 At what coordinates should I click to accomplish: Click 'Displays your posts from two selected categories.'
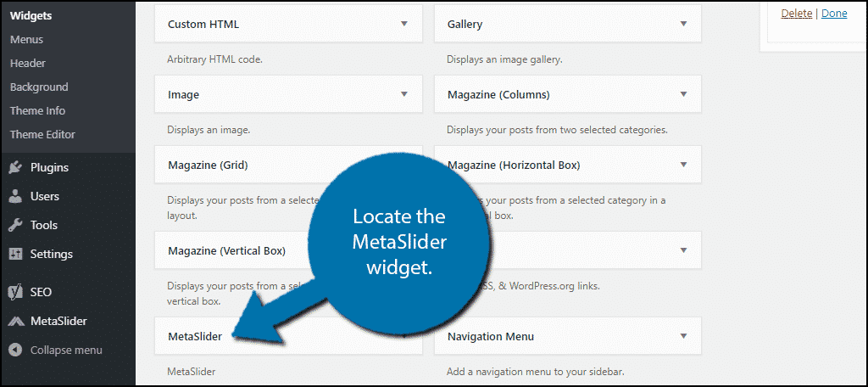point(558,131)
